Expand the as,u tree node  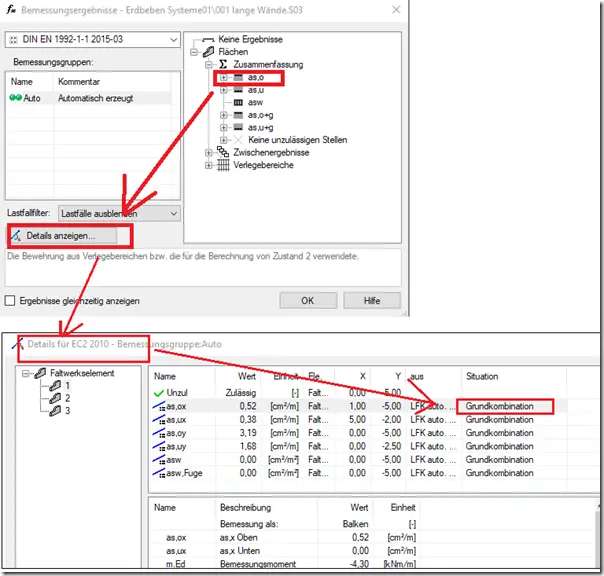tap(223, 90)
